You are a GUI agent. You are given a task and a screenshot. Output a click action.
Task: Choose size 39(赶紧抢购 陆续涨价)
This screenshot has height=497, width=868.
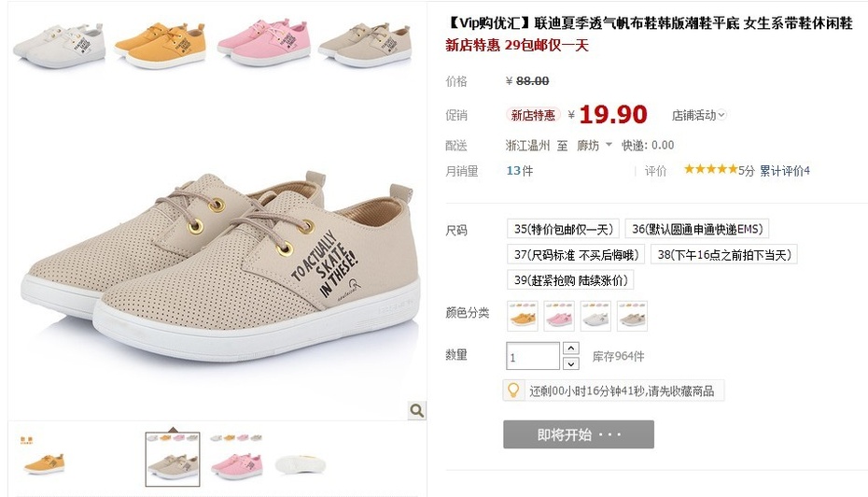570,280
